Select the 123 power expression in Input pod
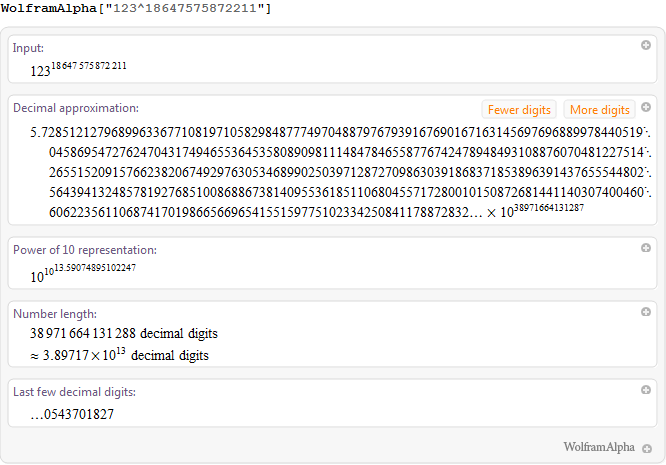Image resolution: width=666 pixels, height=465 pixels. 78,69
